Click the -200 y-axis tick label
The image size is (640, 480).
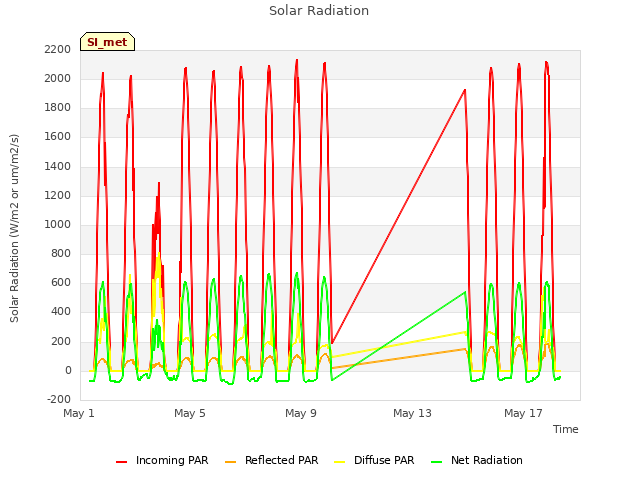pyautogui.click(x=59, y=399)
